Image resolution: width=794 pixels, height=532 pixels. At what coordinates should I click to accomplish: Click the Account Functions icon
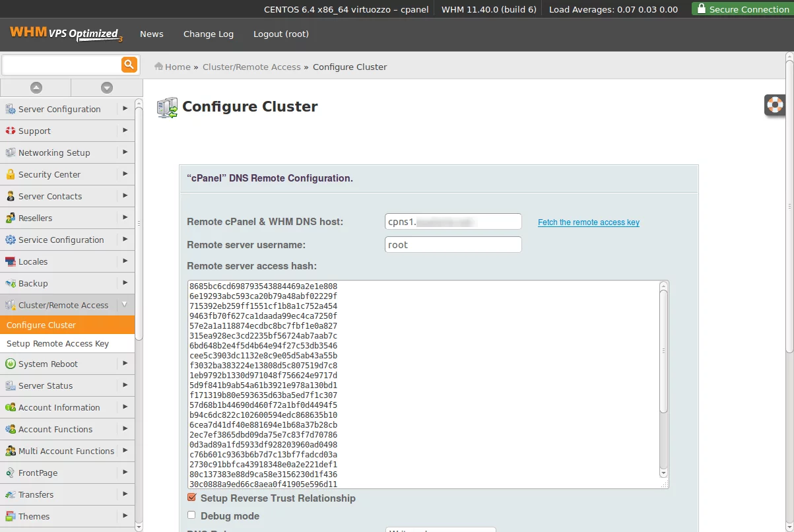click(10, 429)
